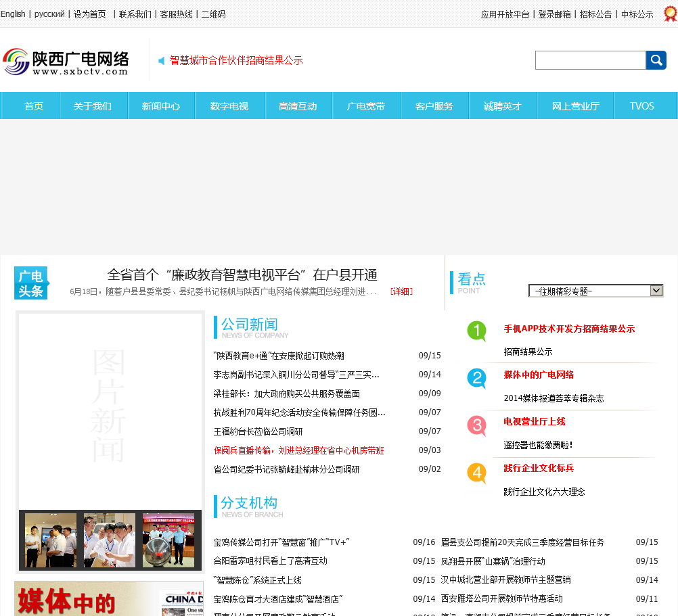Screen dimensions: 678x616
Task: Click 遥控器也能缴费啦! link
Action: (x=538, y=445)
